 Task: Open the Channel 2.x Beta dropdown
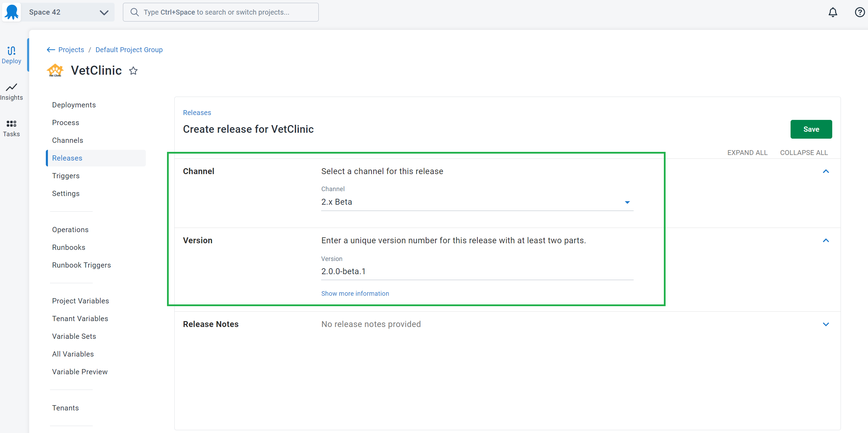(x=477, y=202)
